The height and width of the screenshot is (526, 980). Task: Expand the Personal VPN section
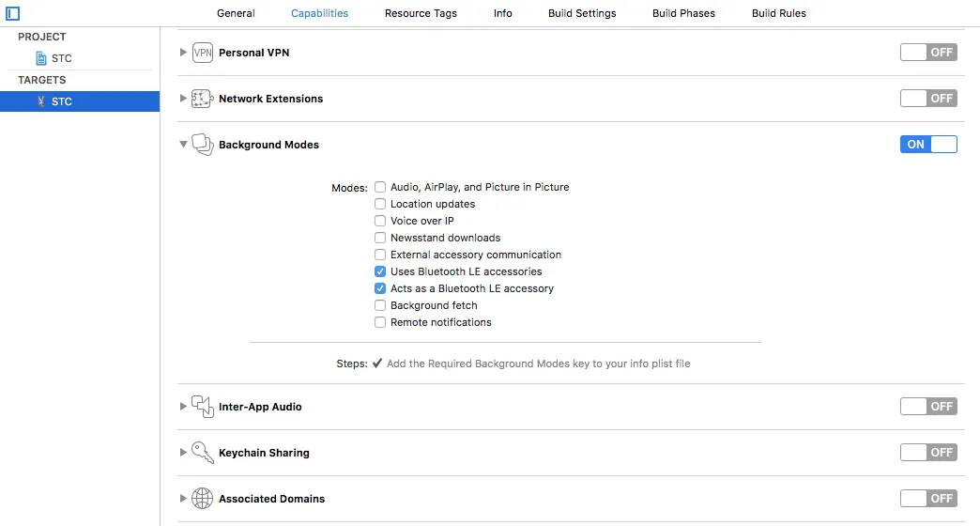[x=183, y=53]
